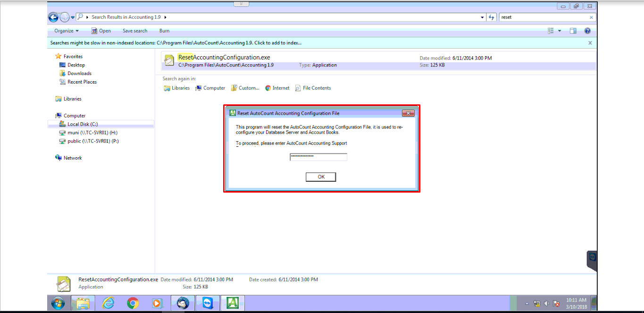The height and width of the screenshot is (313, 644).
Task: Open the recent pages dropdown beside navigation arrows
Action: [x=73, y=17]
